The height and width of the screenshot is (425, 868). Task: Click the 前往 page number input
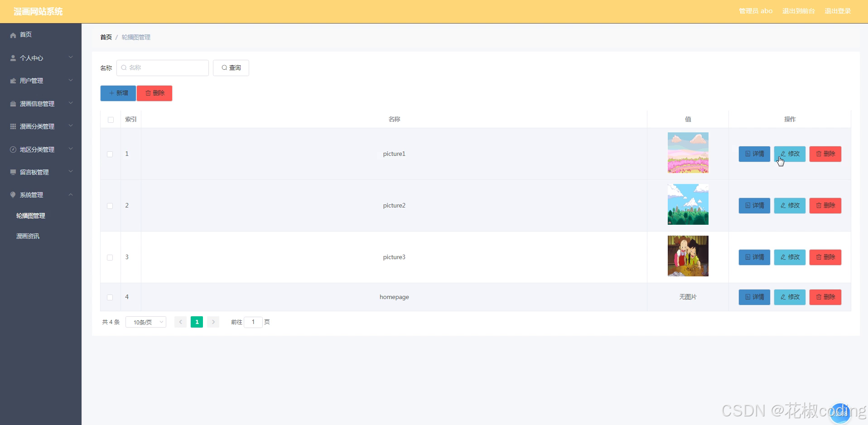253,322
